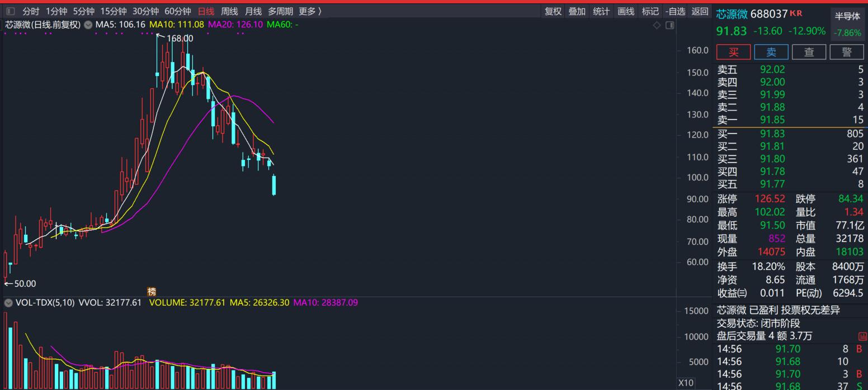Screen dimensions: 868x390
Task: Select the 1分钟 period tab
Action: 56,11
